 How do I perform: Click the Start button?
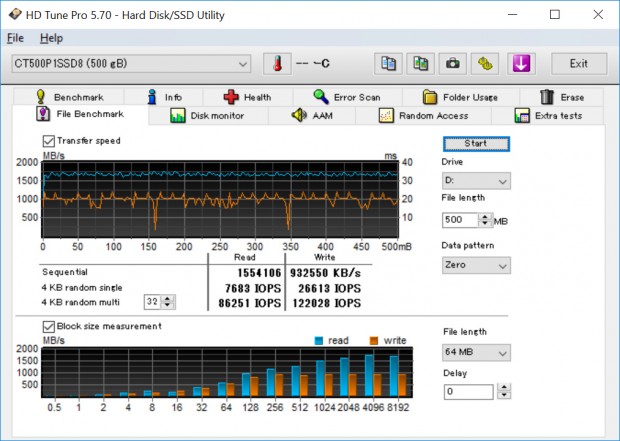(x=476, y=144)
